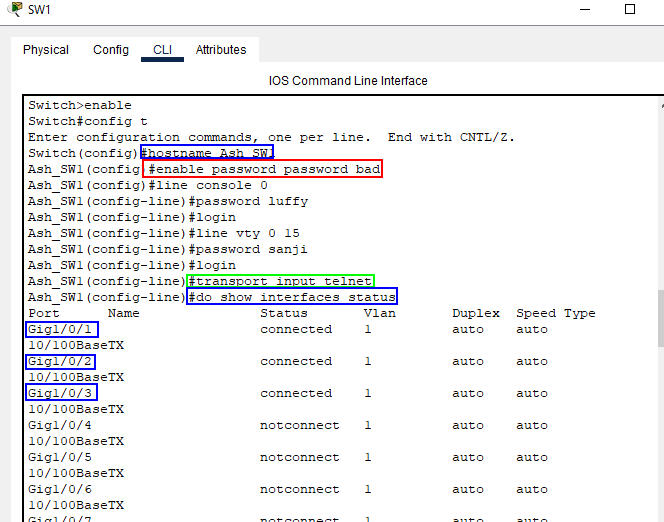Viewport: 664px width, 522px height.
Task: Maximize the SW1 window
Action: click(x=630, y=9)
